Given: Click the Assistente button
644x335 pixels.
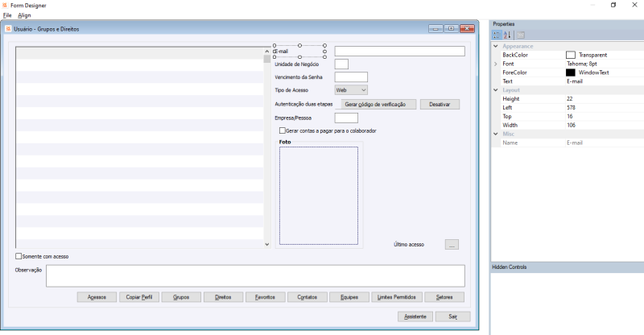Looking at the screenshot, I should coord(415,316).
